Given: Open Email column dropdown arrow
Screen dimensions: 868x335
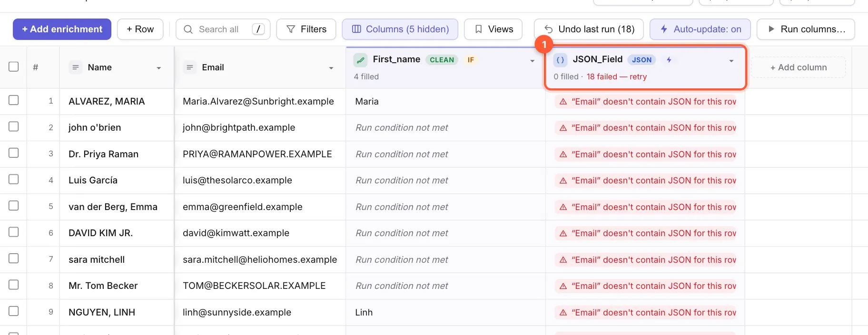Looking at the screenshot, I should pyautogui.click(x=331, y=68).
